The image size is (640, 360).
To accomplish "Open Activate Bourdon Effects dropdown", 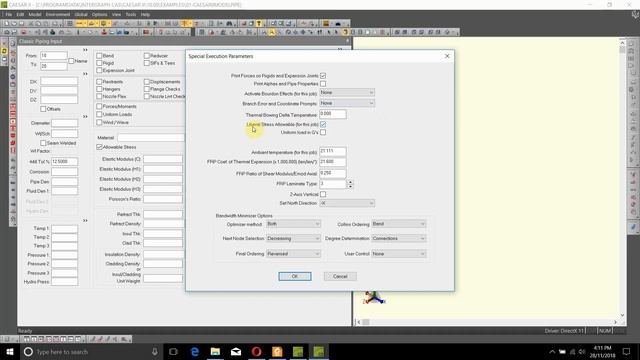I will tap(347, 93).
